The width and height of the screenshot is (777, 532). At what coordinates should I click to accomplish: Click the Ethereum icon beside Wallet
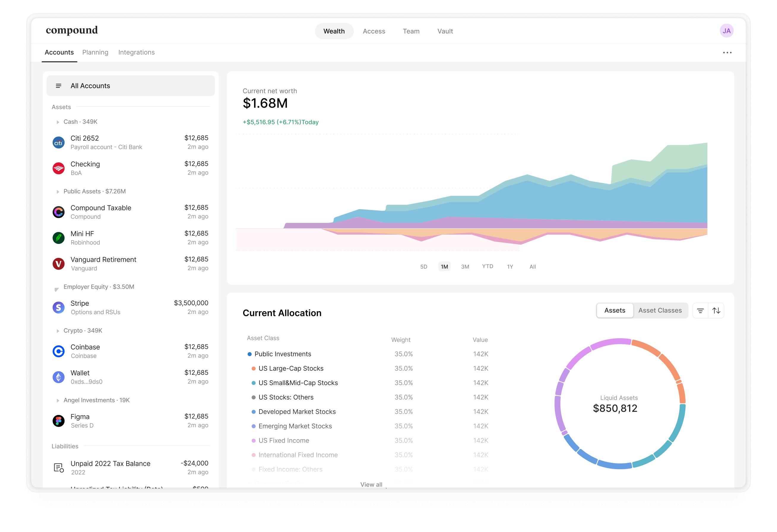tap(58, 377)
